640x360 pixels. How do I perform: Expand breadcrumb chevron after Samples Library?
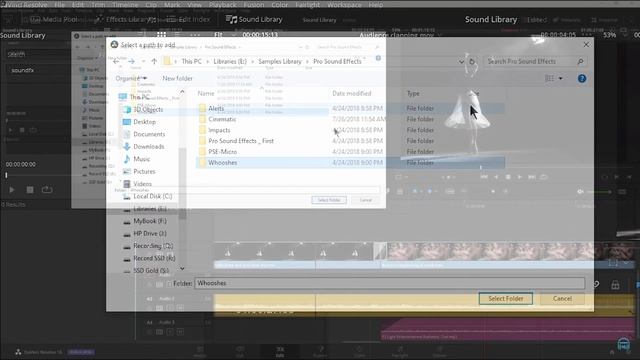[x=307, y=61]
